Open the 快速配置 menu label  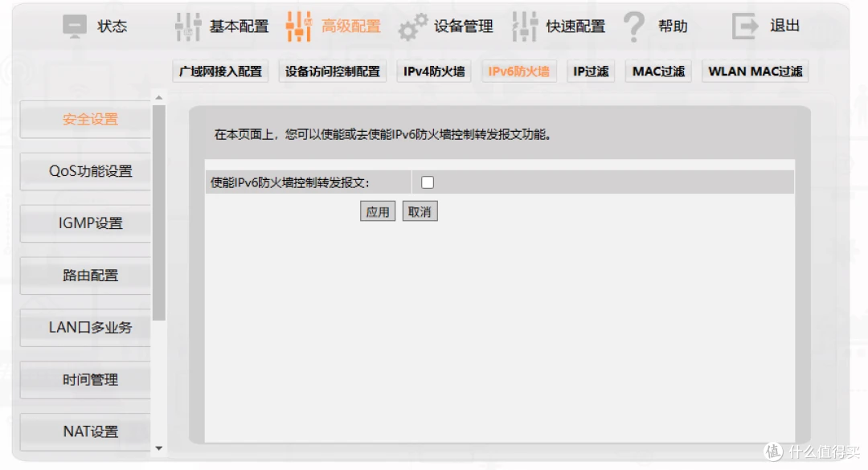(575, 26)
